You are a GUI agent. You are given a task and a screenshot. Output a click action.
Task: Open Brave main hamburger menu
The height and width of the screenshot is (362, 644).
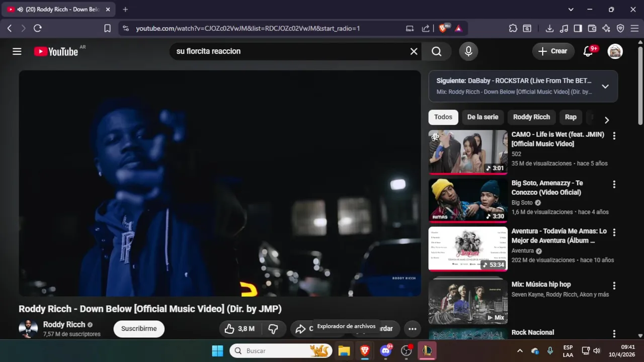tap(634, 29)
